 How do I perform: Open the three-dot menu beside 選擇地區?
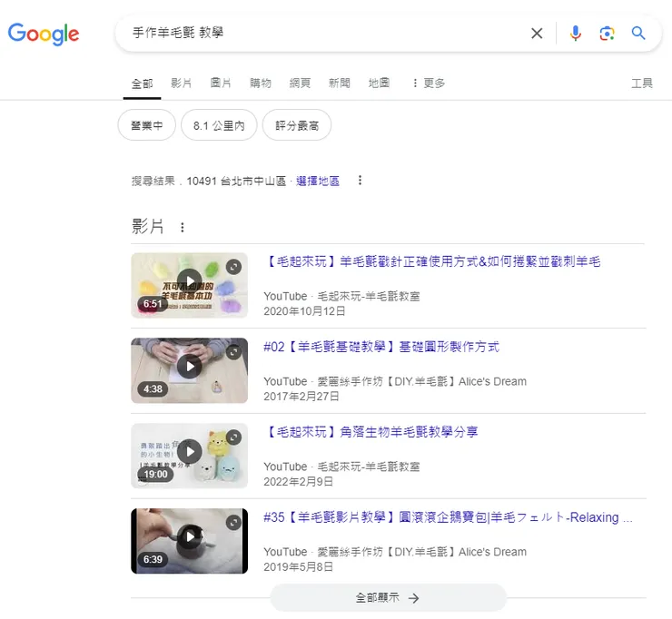(360, 181)
